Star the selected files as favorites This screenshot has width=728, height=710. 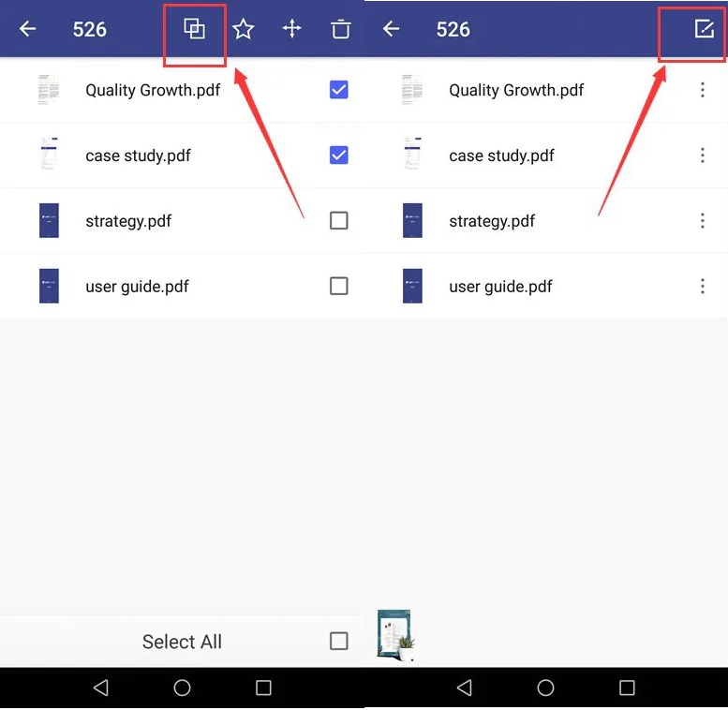coord(244,29)
